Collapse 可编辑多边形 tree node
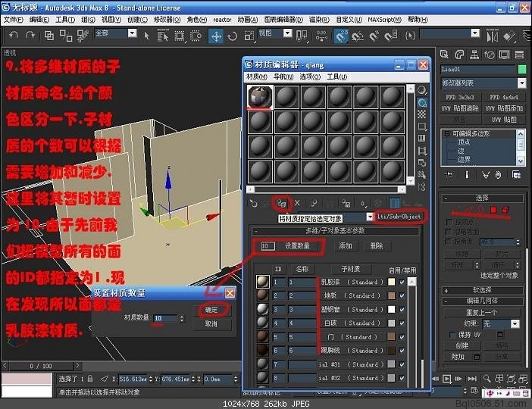The height and width of the screenshot is (409, 532). [x=447, y=133]
